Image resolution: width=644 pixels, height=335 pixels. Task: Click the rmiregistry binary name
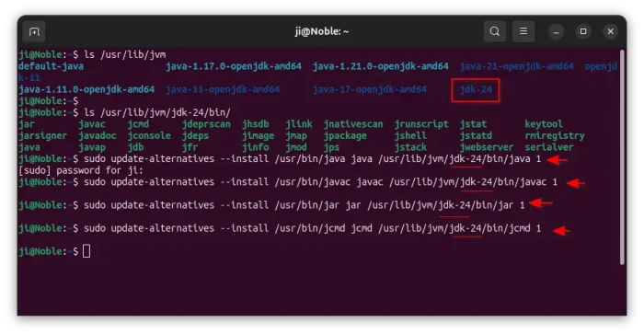click(x=555, y=135)
